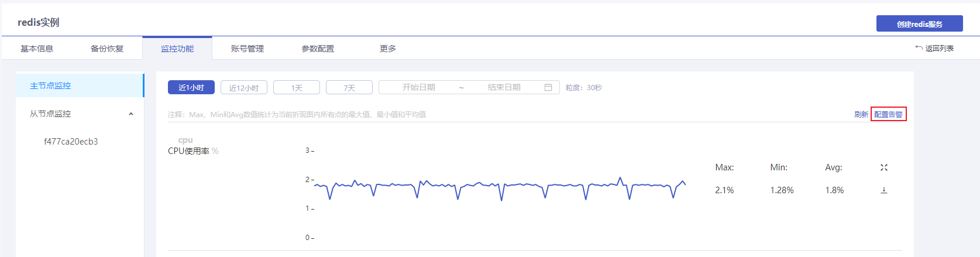Switch time range to 7天
Viewport: 980px width, 257px height.
[349, 88]
